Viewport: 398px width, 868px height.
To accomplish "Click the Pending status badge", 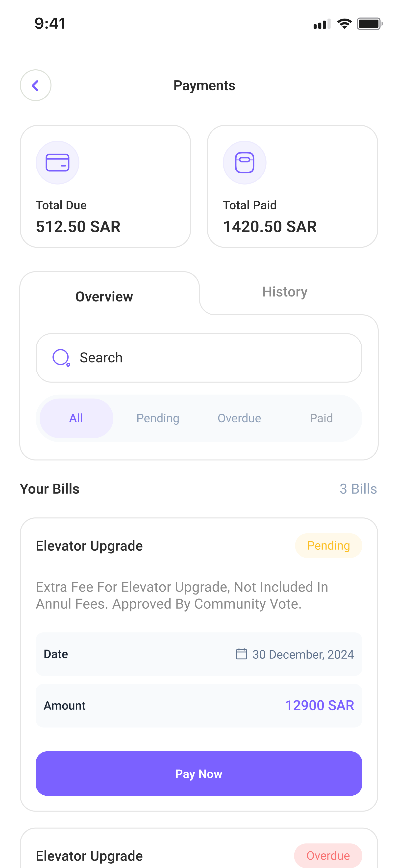I will pyautogui.click(x=328, y=545).
